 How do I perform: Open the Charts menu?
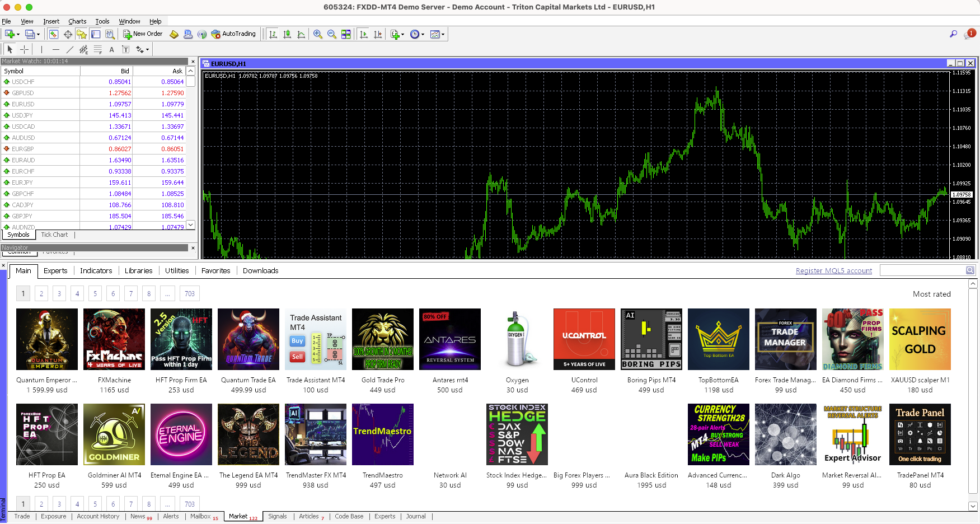[77, 21]
